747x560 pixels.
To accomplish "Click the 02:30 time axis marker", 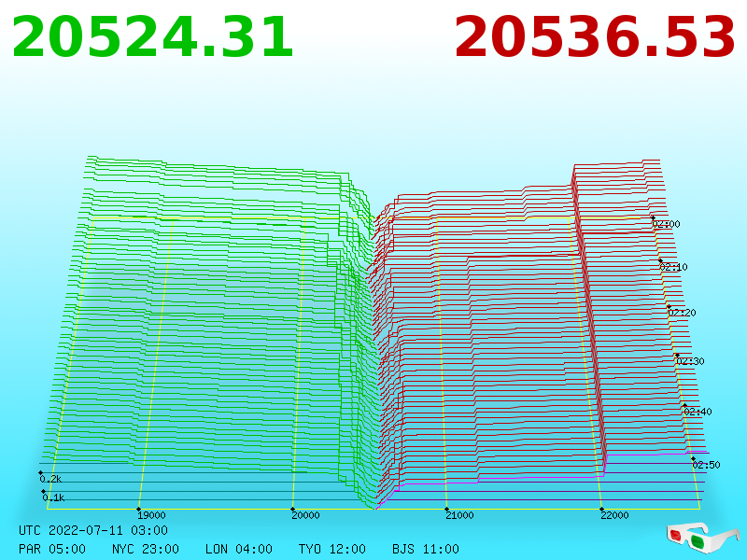I will pyautogui.click(x=690, y=361).
